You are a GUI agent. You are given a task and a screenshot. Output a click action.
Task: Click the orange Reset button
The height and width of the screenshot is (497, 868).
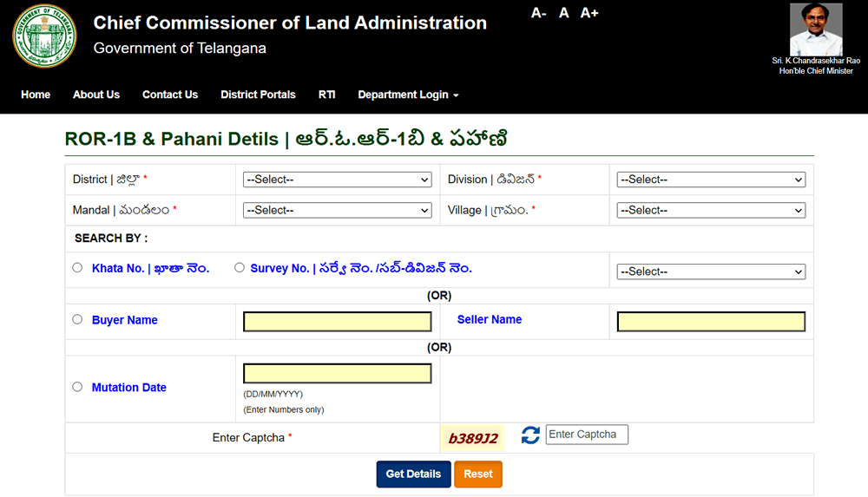[x=478, y=474]
